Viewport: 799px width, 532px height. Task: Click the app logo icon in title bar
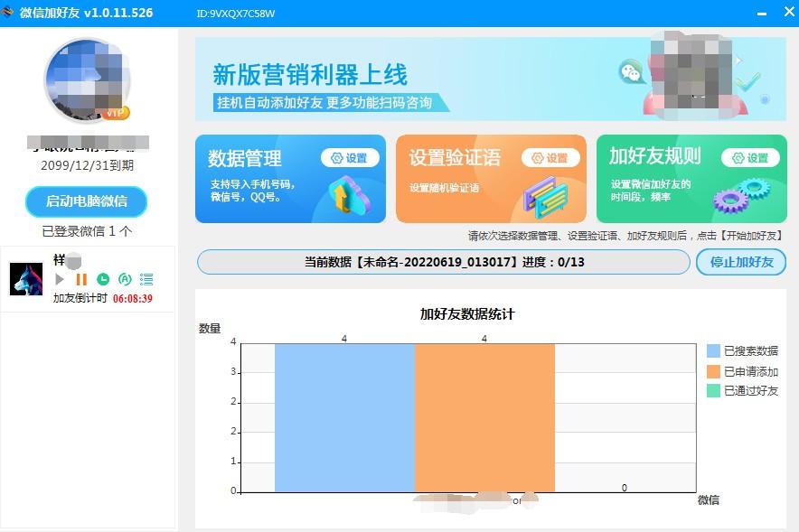7,12
